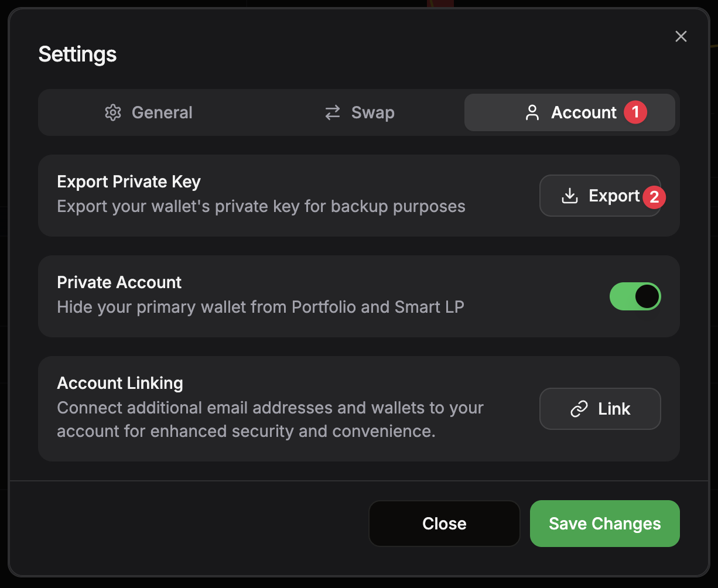The image size is (718, 588).
Task: Export your wallet's private key
Action: pos(600,196)
